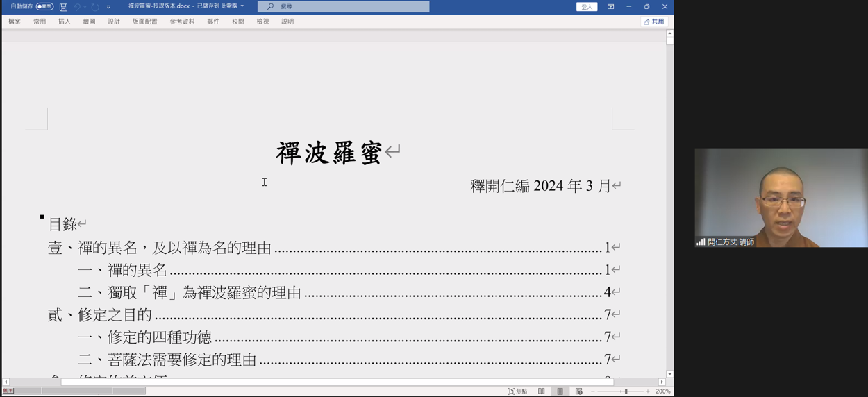
Task: Click the Redo arrow icon
Action: click(95, 7)
